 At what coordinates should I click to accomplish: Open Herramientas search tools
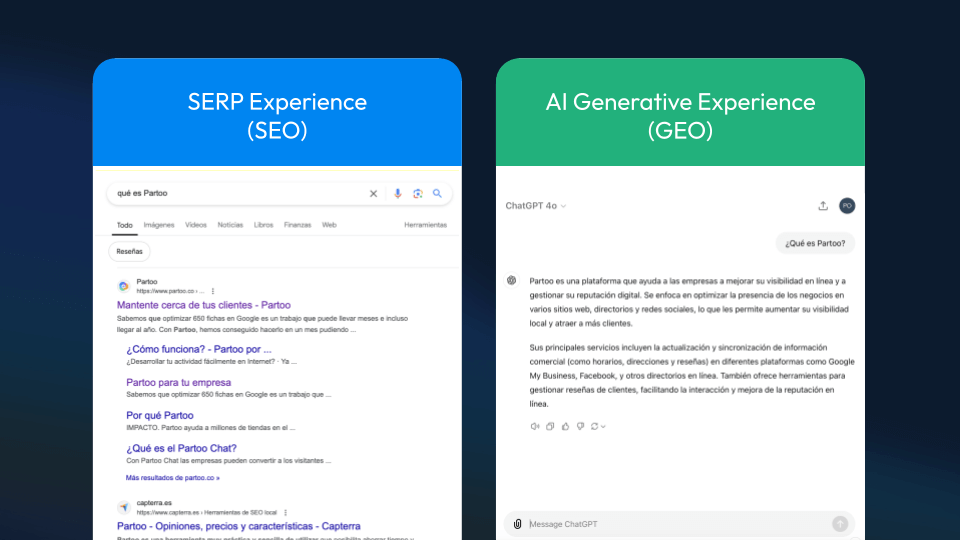pyautogui.click(x=426, y=225)
